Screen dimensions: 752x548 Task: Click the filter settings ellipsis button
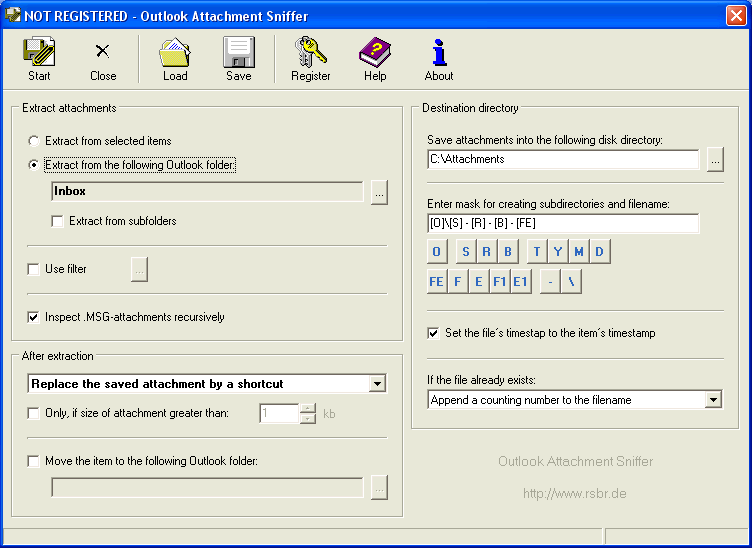(x=139, y=269)
